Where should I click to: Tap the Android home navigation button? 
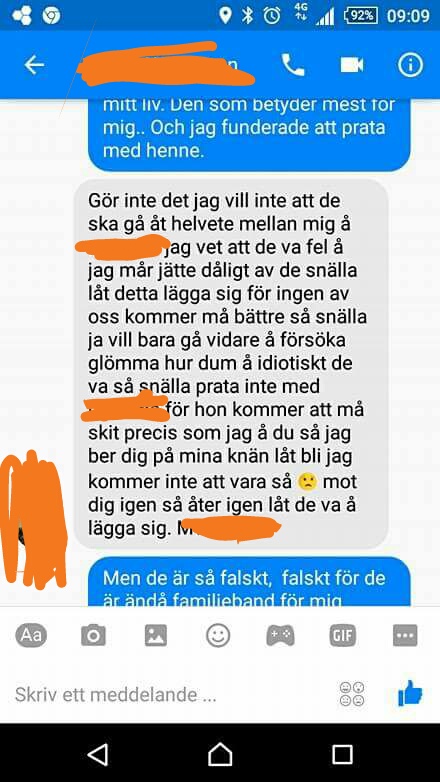[x=220, y=754]
